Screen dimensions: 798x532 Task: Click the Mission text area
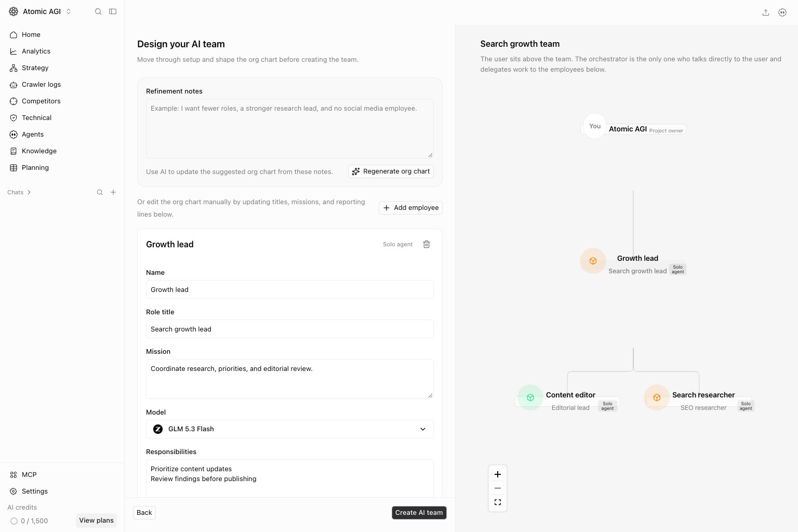(290, 379)
